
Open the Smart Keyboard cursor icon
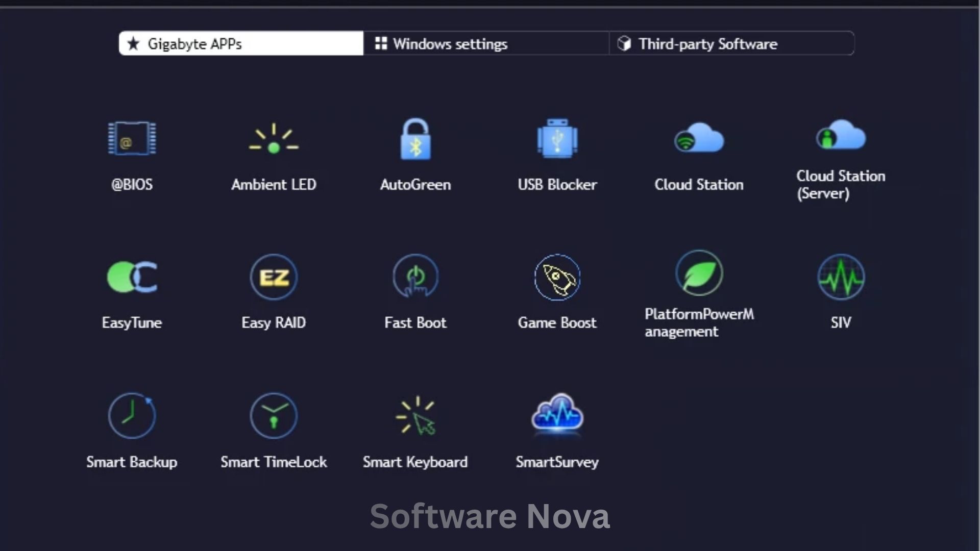coord(415,415)
